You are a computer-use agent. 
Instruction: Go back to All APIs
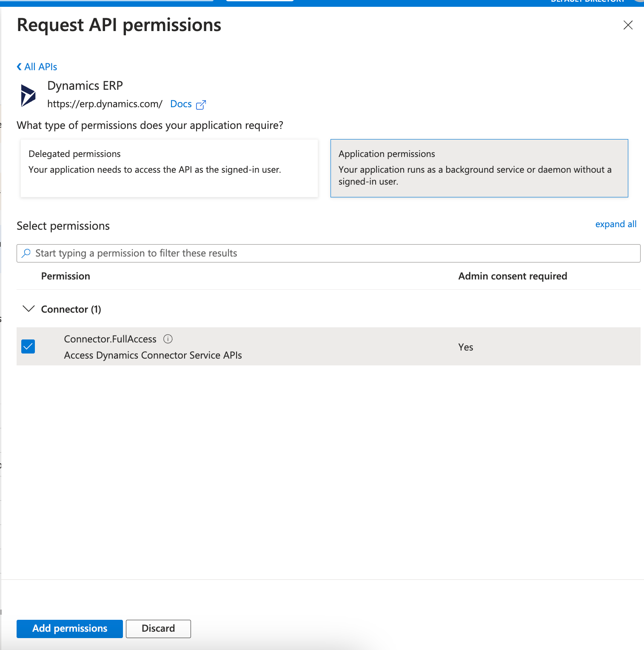point(37,67)
